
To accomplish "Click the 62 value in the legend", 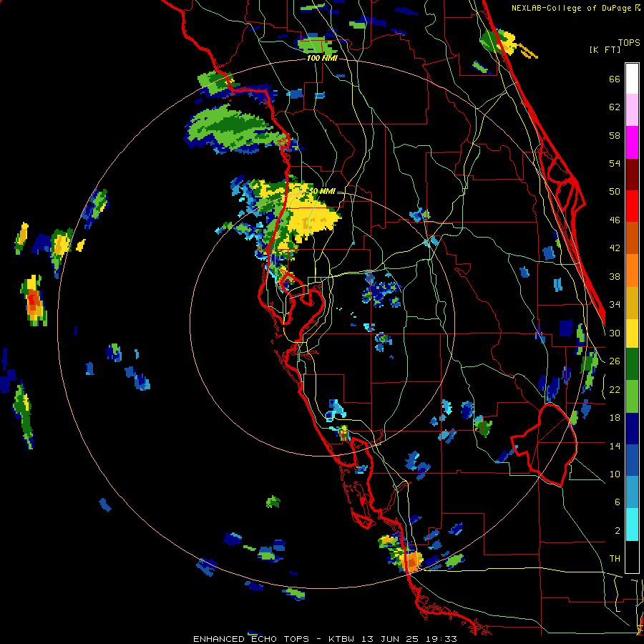I will pos(615,107).
